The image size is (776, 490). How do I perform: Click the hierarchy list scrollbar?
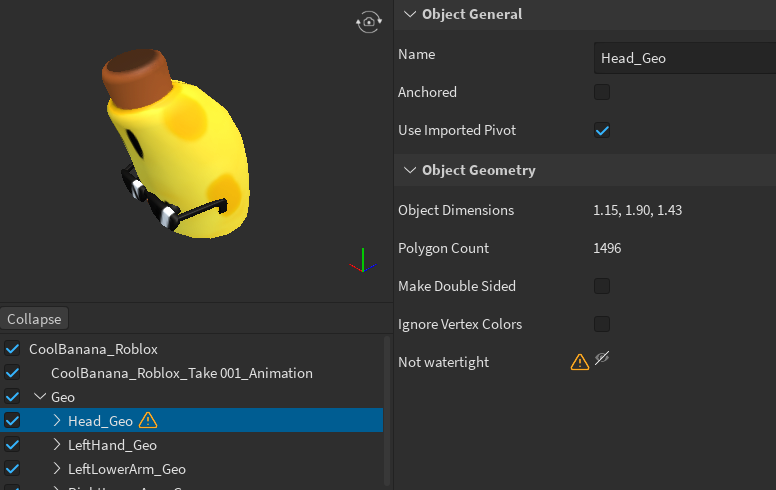(x=387, y=411)
